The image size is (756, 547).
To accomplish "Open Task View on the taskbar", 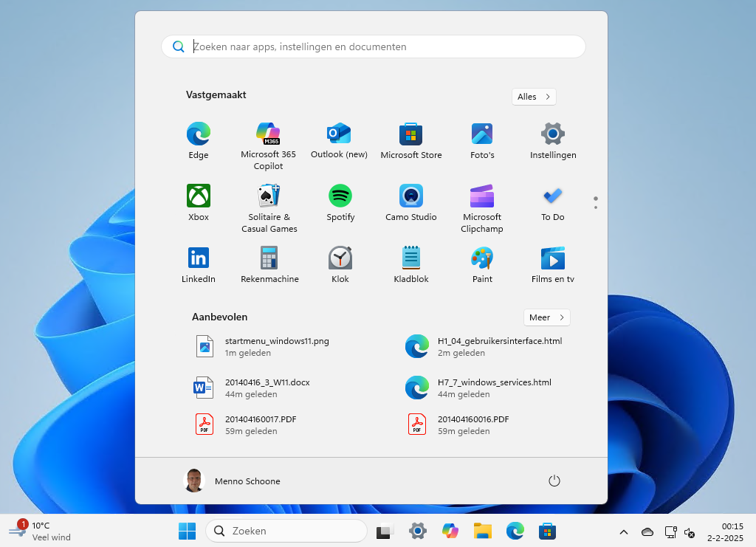I will point(385,531).
